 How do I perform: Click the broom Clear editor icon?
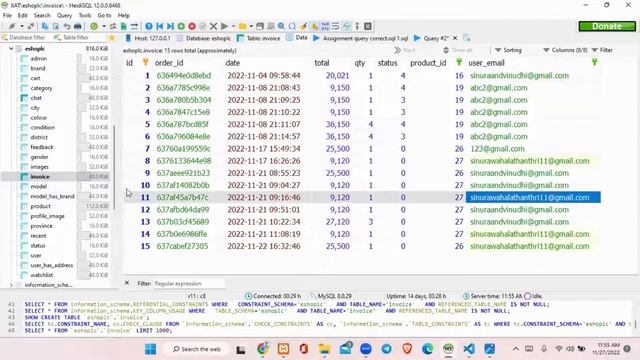coord(303,26)
